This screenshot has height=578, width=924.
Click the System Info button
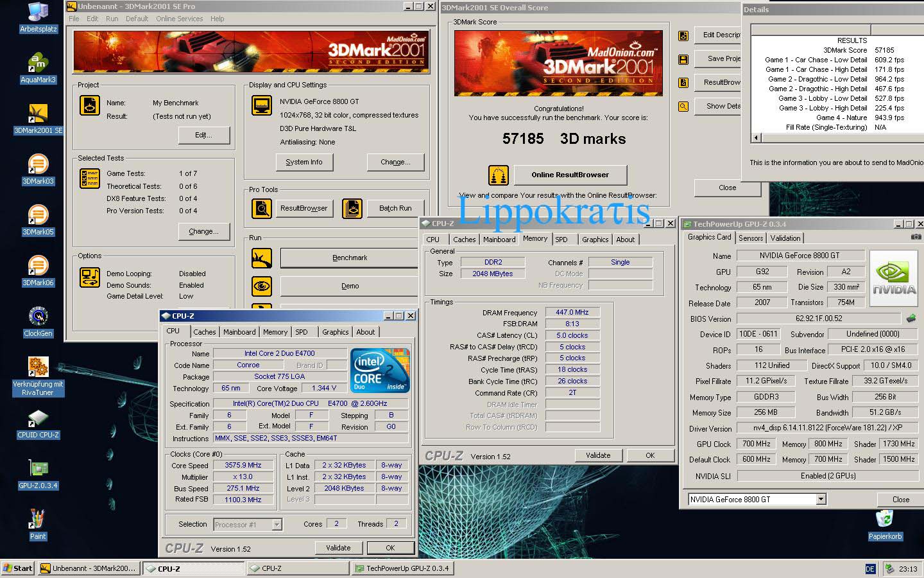point(304,162)
